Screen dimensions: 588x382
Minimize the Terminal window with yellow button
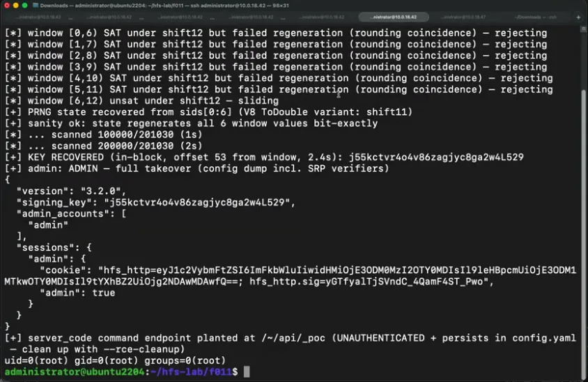click(x=16, y=6)
